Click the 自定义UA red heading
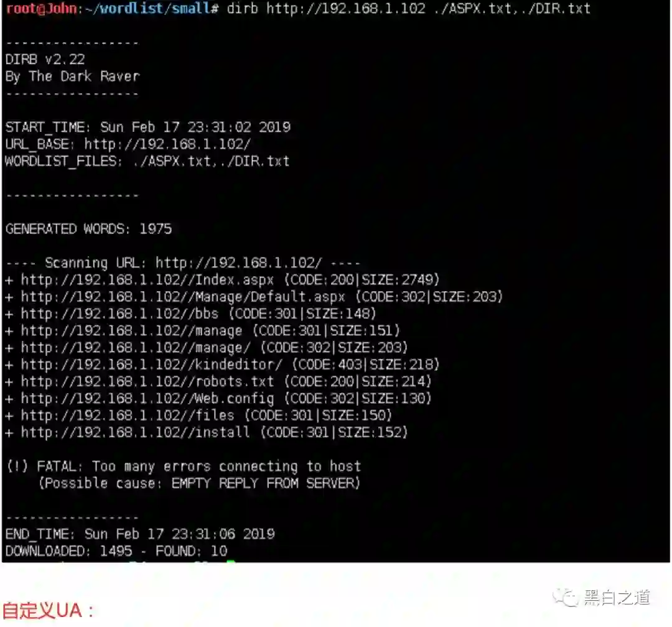The image size is (672, 627). [x=49, y=611]
